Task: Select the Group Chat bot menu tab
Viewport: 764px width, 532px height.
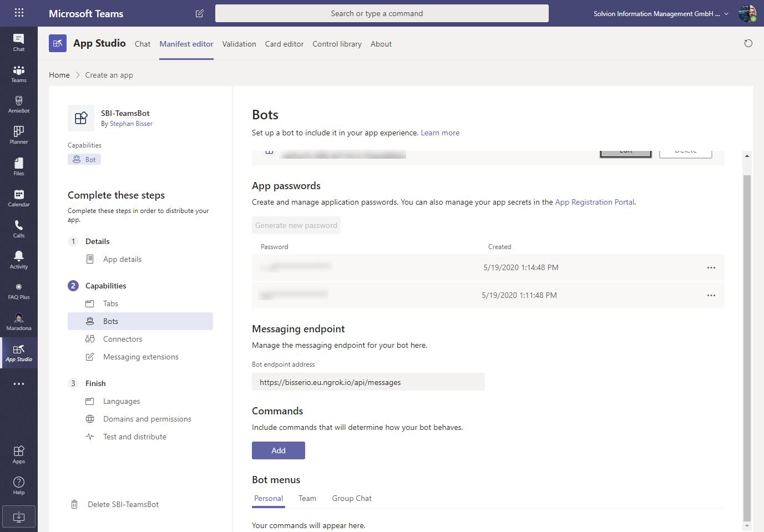Action: coord(352,498)
